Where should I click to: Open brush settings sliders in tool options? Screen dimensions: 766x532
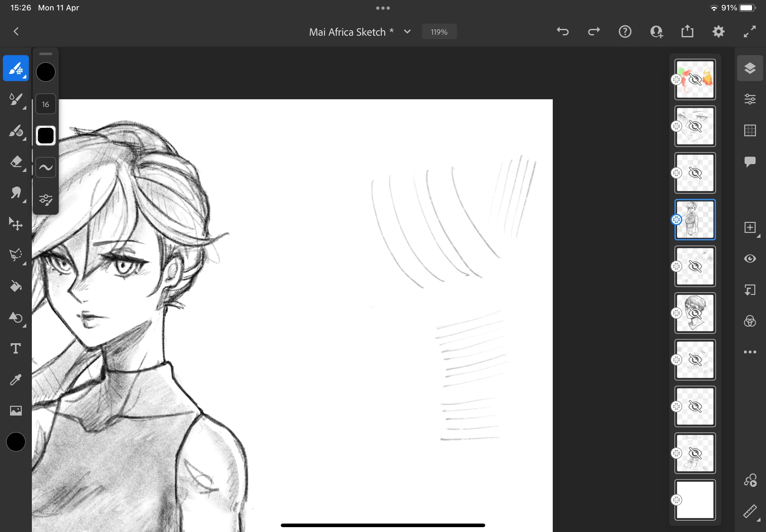click(46, 199)
